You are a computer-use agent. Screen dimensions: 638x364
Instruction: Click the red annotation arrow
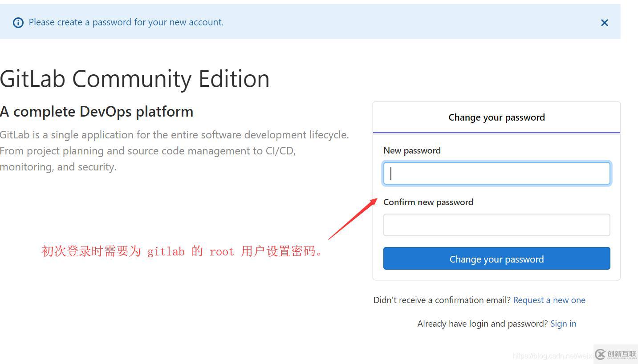click(x=353, y=219)
